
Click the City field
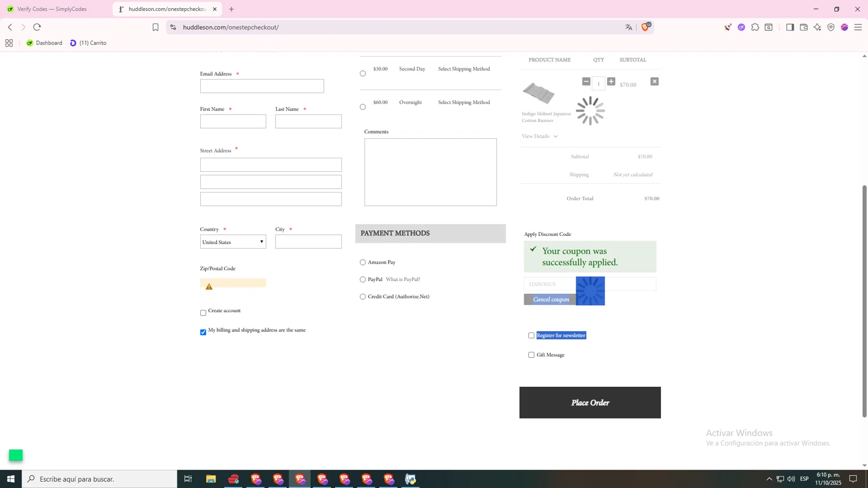pos(308,242)
